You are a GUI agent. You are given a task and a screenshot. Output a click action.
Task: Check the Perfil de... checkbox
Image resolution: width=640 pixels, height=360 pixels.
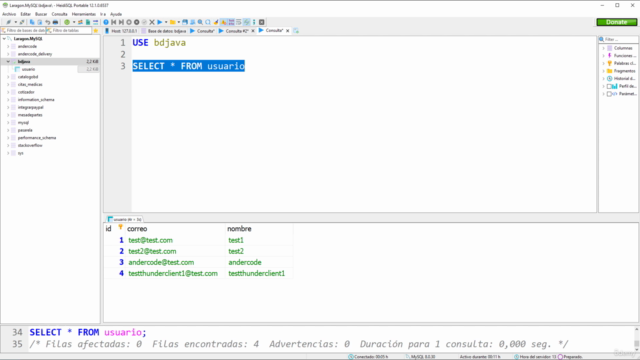609,86
